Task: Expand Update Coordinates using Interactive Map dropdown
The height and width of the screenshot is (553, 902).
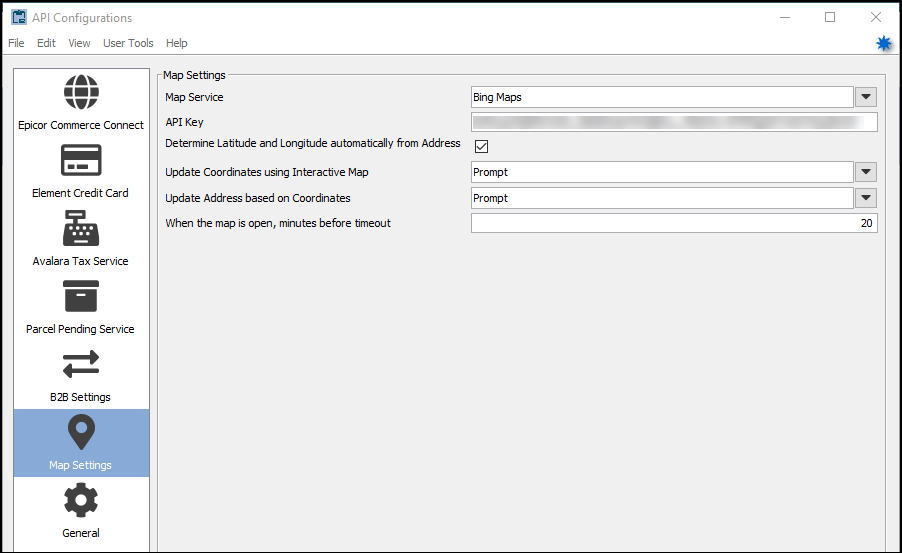Action: (x=866, y=172)
